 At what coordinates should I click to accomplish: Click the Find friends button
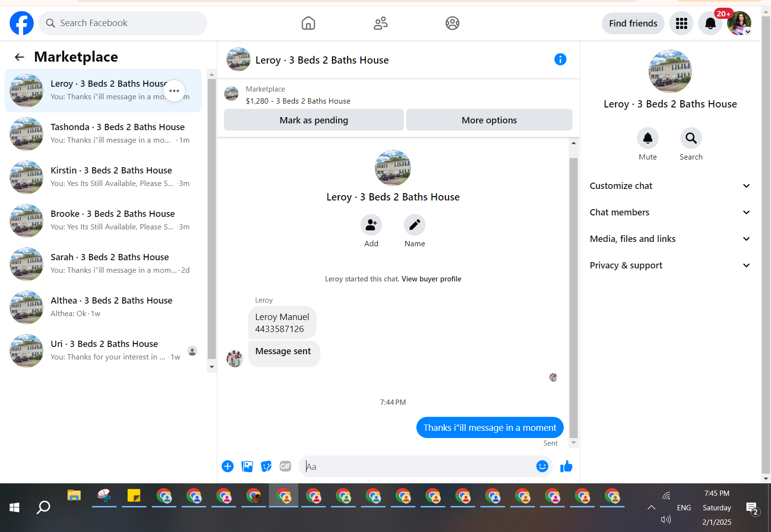(633, 23)
